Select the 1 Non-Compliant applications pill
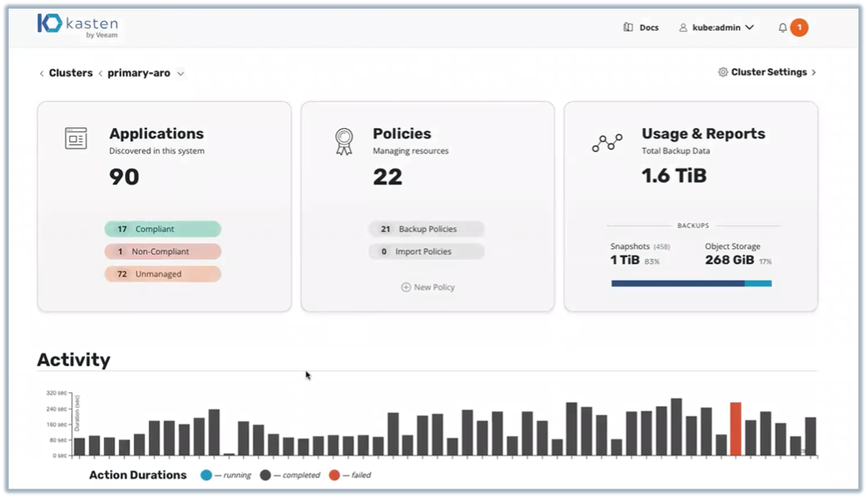The height and width of the screenshot is (499, 868). pyautogui.click(x=162, y=251)
